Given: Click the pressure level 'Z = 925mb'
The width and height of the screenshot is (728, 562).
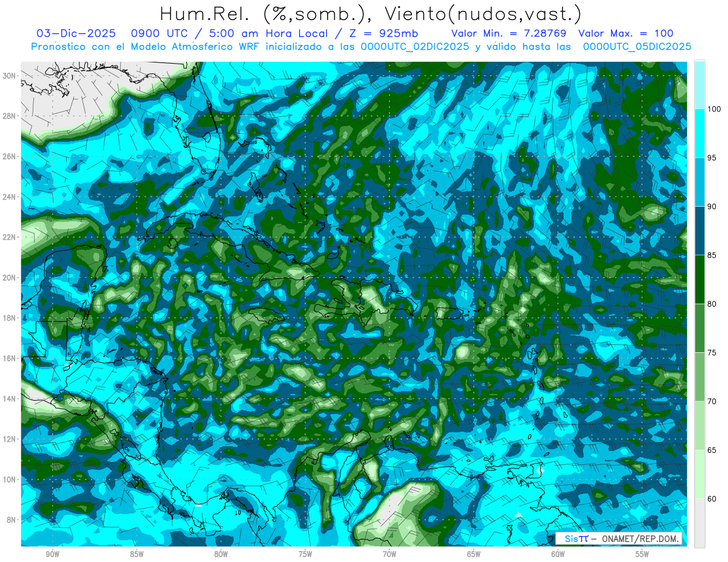Looking at the screenshot, I should click(382, 33).
